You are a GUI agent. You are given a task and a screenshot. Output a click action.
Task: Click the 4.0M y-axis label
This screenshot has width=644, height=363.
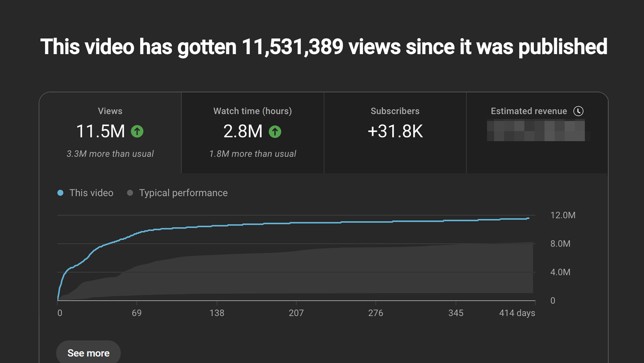(x=560, y=272)
